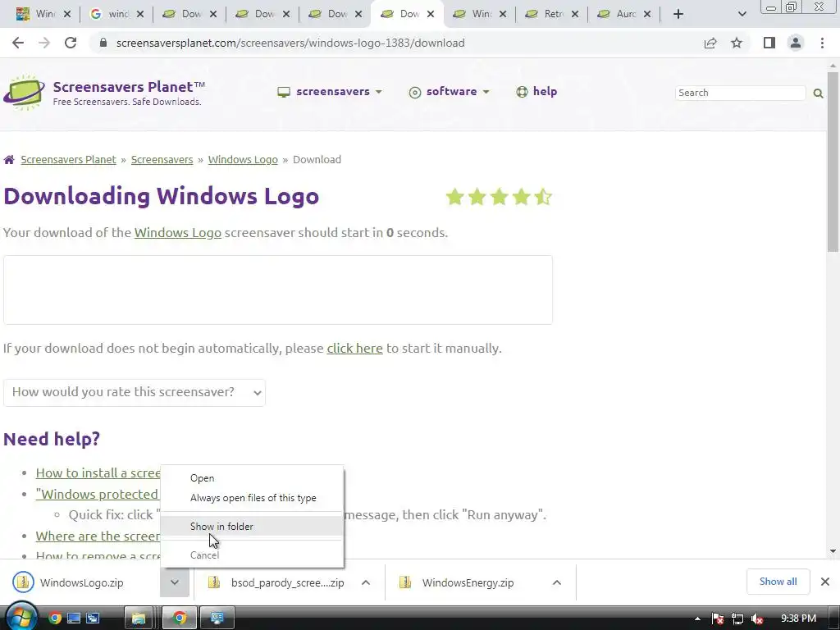
Task: Click the bsod_parody zip file icon
Action: coord(214,582)
